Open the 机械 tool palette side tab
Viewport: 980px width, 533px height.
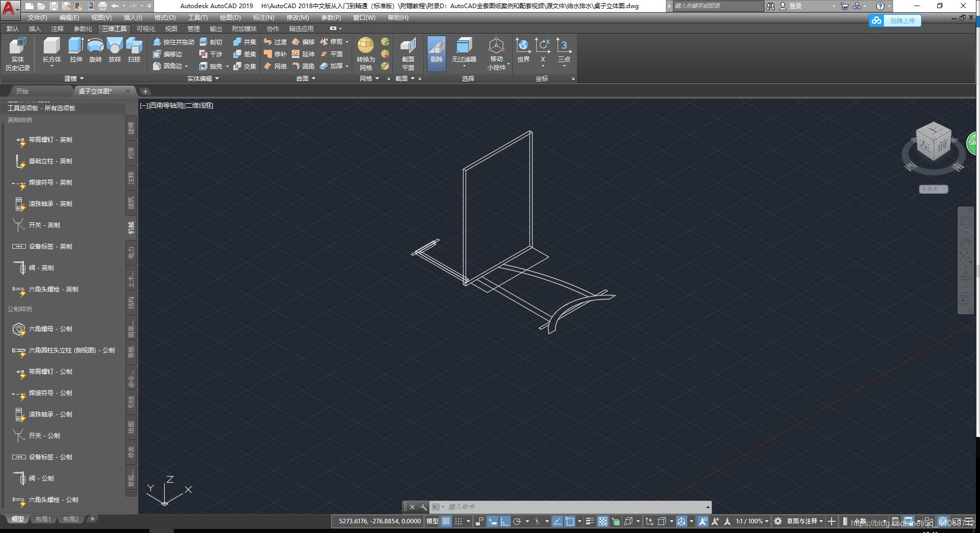(x=131, y=227)
